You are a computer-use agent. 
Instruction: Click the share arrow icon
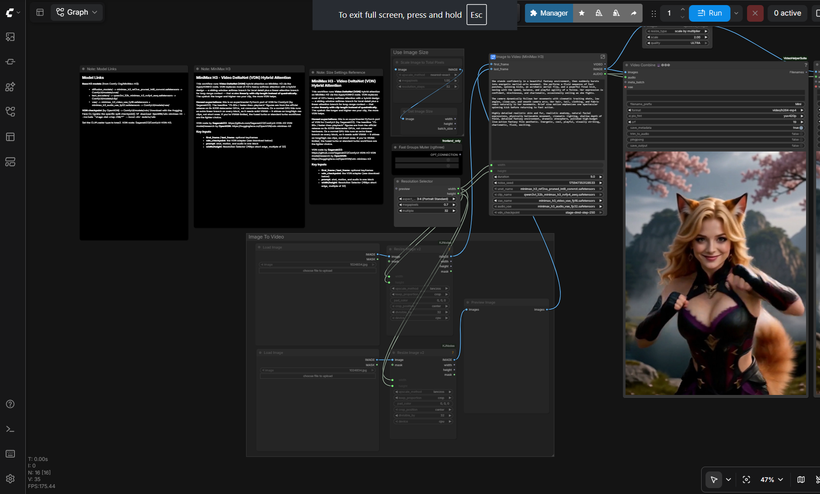[x=633, y=13]
